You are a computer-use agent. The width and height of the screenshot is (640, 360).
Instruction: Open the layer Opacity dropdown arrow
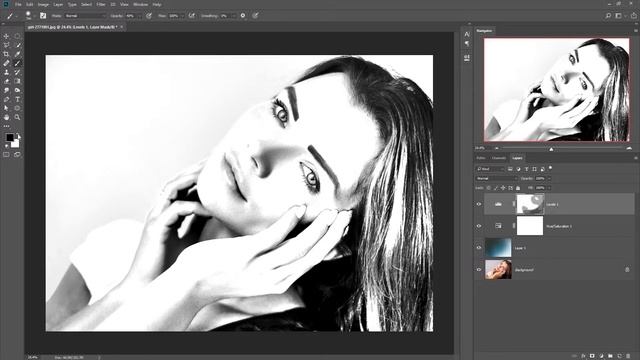click(x=549, y=178)
